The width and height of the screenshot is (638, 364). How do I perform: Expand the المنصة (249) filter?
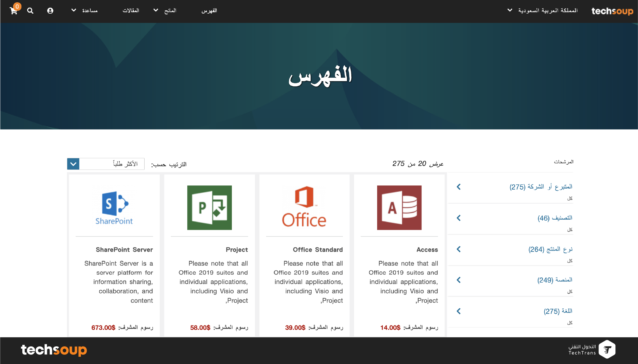[459, 280]
